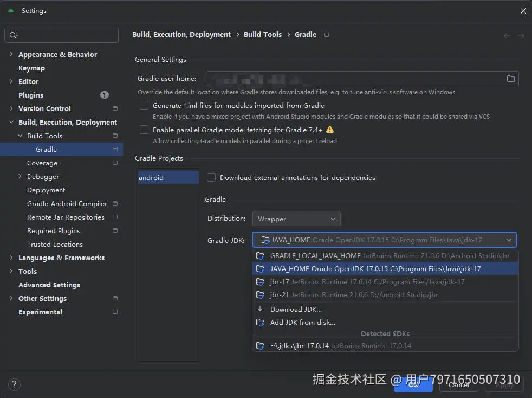Navigate back with the left arrow
This screenshot has width=532, height=398.
pyautogui.click(x=507, y=36)
